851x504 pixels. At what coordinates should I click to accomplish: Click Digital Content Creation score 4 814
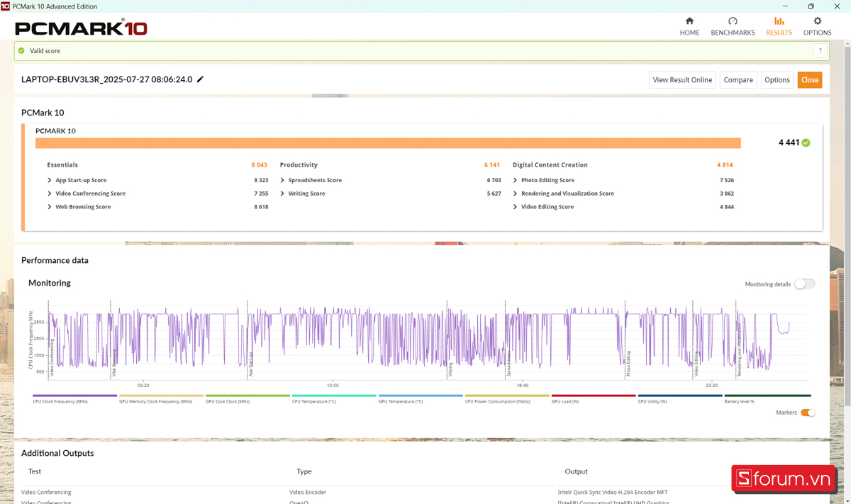click(x=725, y=165)
